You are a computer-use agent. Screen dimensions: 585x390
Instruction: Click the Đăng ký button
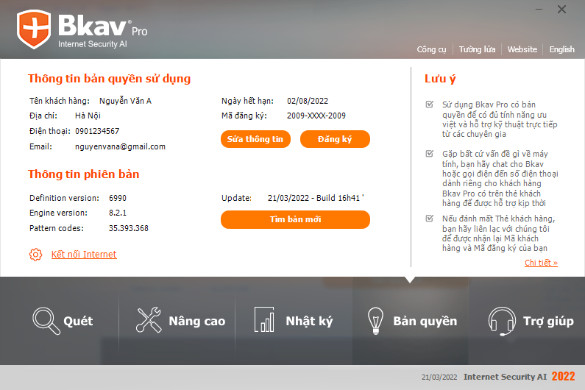pyautogui.click(x=335, y=139)
